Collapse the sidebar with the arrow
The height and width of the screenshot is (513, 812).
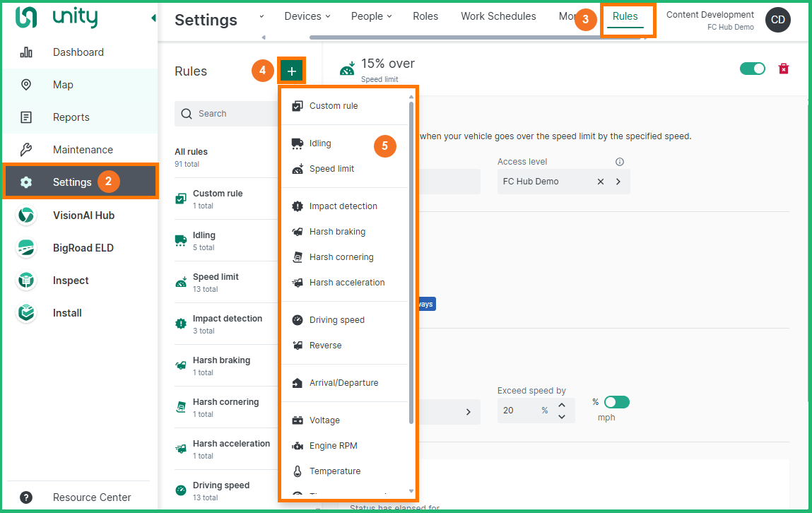pos(153,18)
